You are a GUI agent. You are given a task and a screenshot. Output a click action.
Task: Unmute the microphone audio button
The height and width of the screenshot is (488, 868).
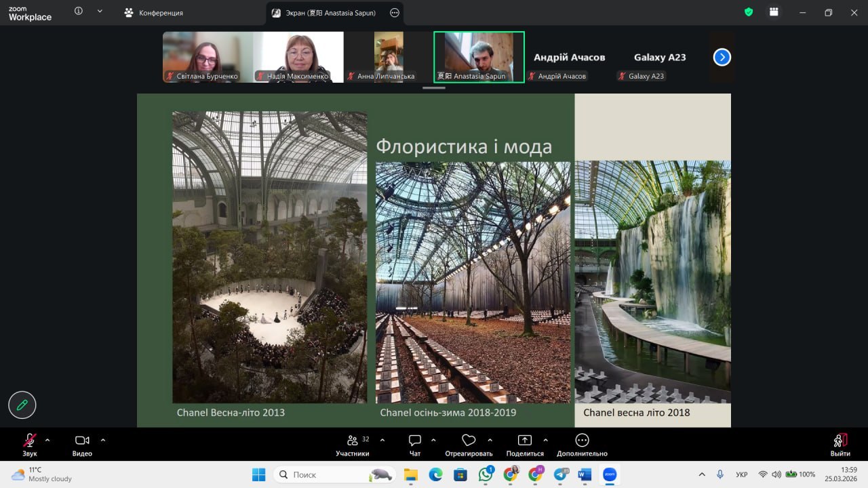(30, 441)
